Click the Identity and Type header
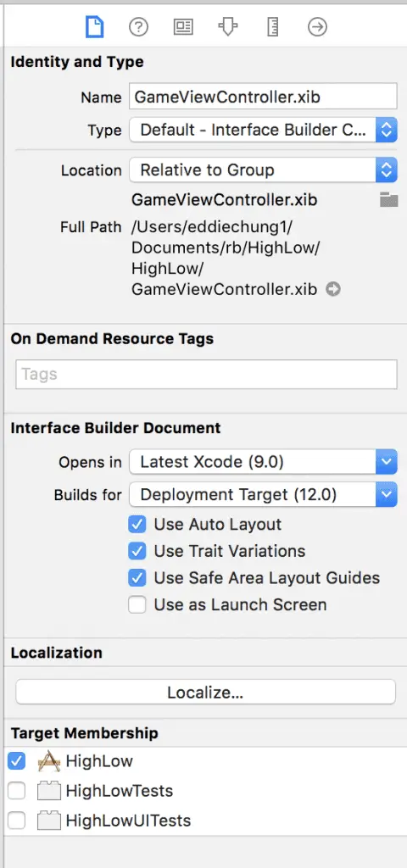407x868 pixels. (77, 61)
